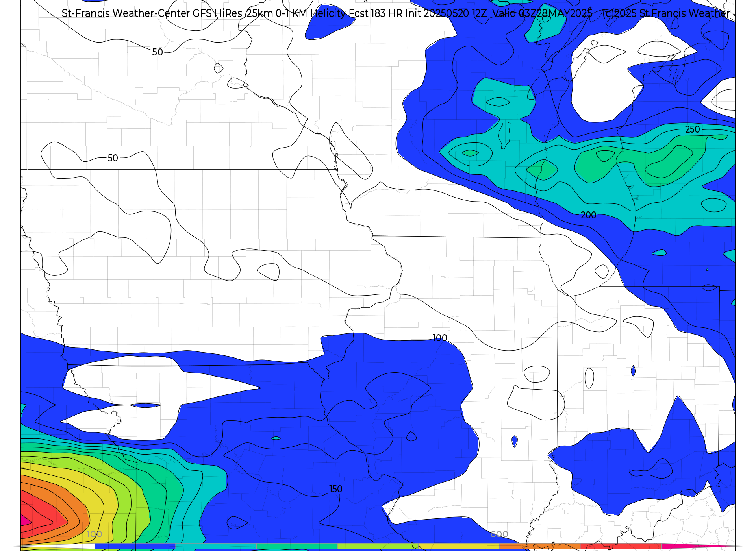This screenshot has height=551, width=756.
Task: Click the map title text at top
Action: click(x=396, y=13)
